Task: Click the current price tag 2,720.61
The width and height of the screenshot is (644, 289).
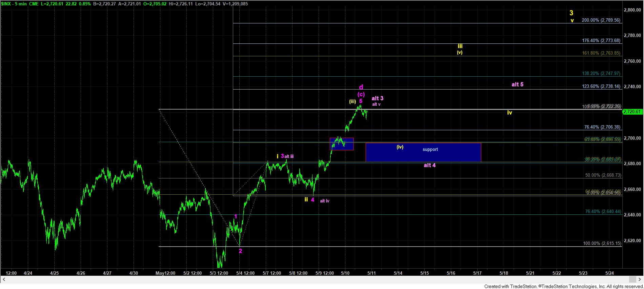Action: click(x=633, y=112)
